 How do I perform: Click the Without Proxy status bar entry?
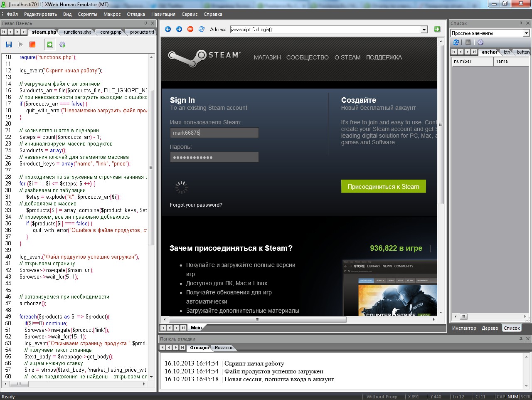coord(382,397)
